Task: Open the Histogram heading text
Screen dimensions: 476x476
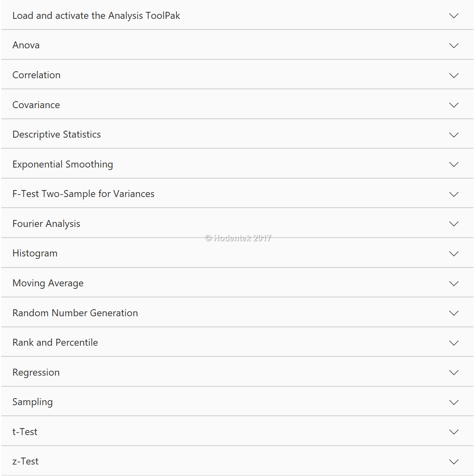Action: pyautogui.click(x=35, y=253)
